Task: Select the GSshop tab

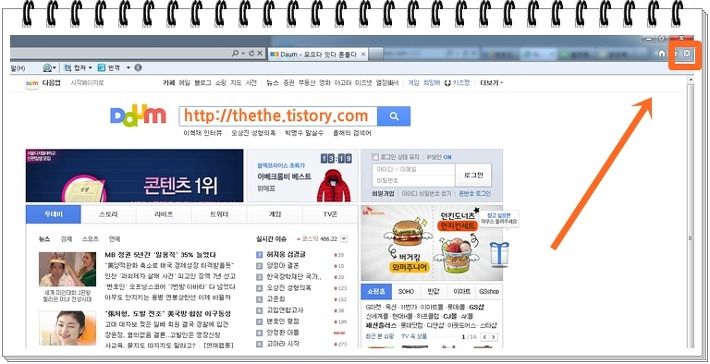Action: point(489,292)
